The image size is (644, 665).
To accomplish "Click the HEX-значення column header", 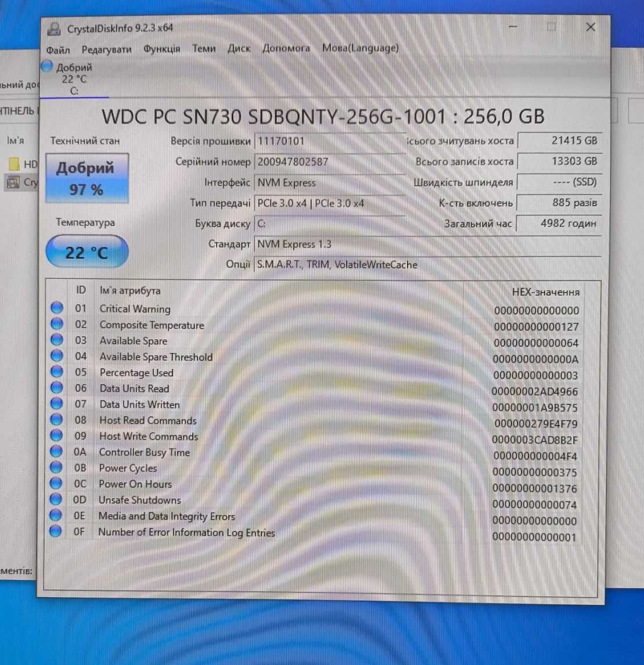I will click(546, 292).
